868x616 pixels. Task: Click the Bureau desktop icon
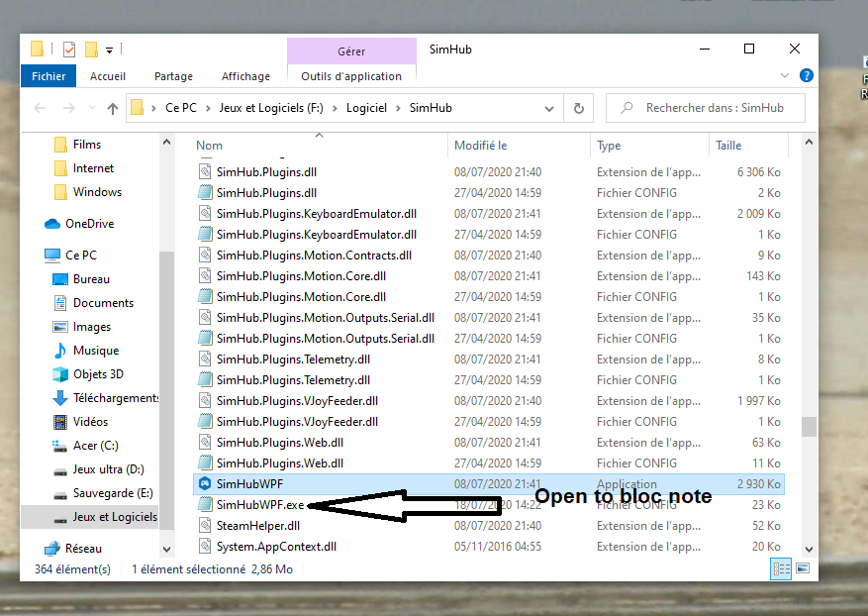59,279
